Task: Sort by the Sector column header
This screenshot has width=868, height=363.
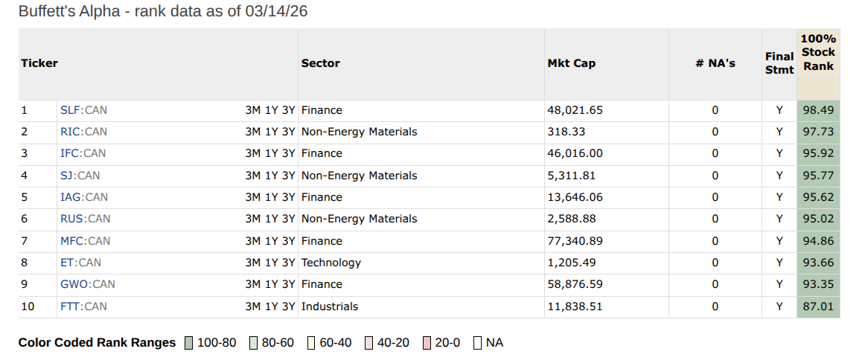Action: point(320,63)
